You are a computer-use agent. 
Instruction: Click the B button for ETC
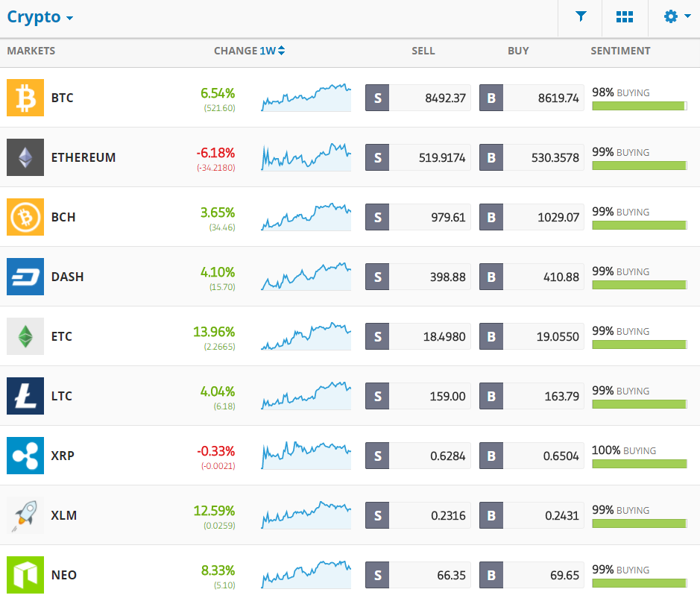coord(491,336)
